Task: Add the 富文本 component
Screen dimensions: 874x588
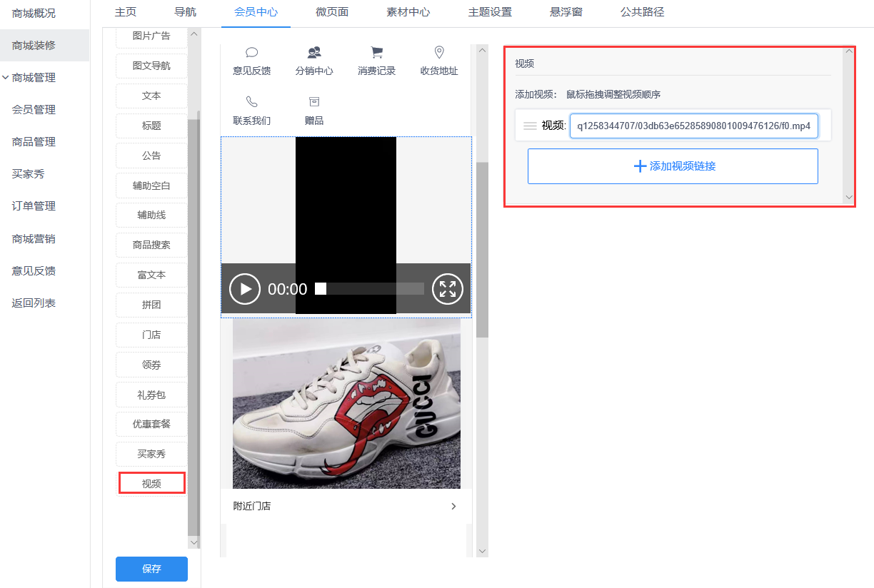Action: (x=151, y=275)
